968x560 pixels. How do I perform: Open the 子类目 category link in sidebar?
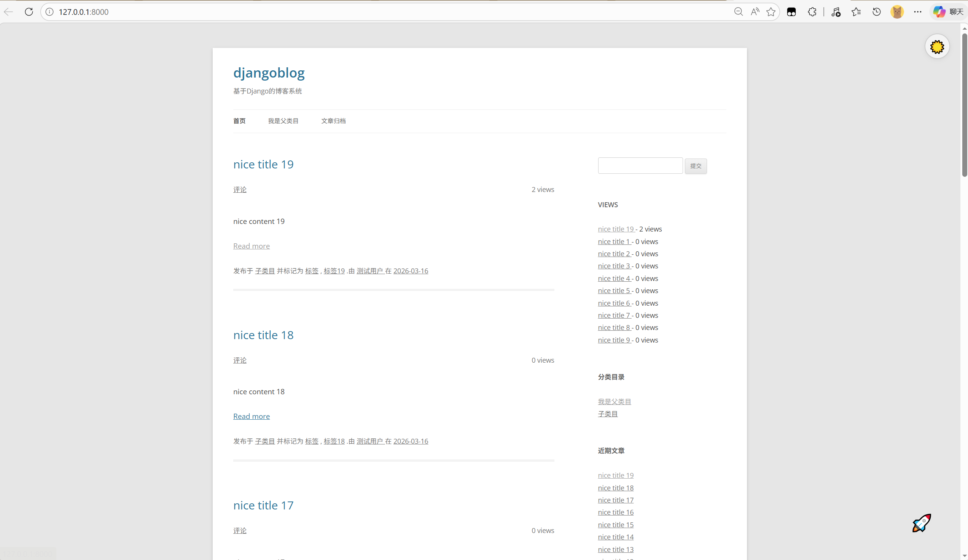click(x=608, y=414)
